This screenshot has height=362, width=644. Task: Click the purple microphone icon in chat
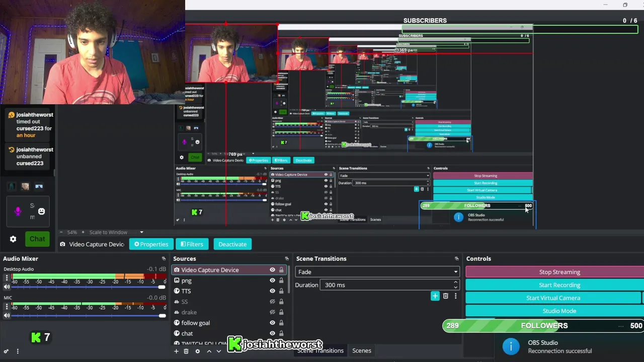point(18,211)
